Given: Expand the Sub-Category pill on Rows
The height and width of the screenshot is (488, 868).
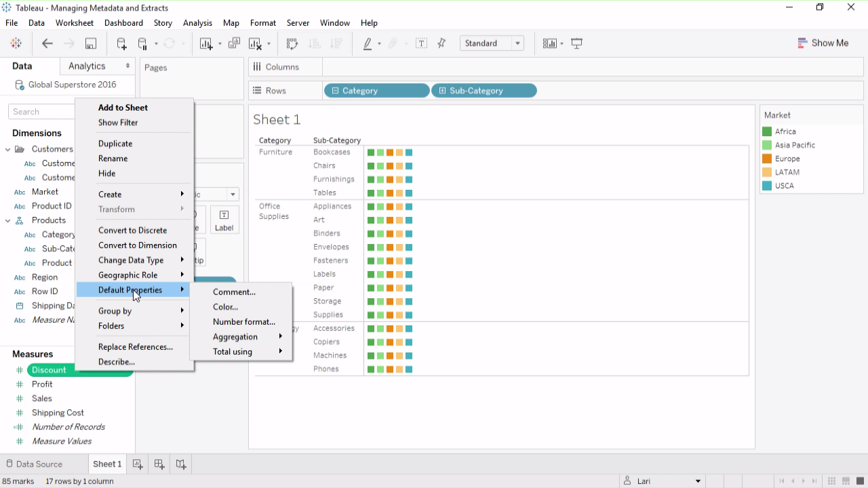Looking at the screenshot, I should click(x=443, y=91).
